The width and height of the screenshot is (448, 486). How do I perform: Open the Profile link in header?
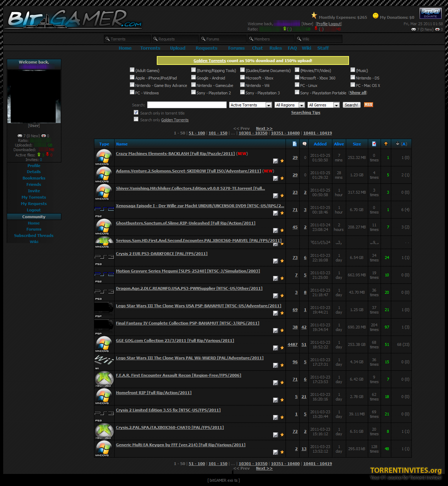(x=322, y=24)
